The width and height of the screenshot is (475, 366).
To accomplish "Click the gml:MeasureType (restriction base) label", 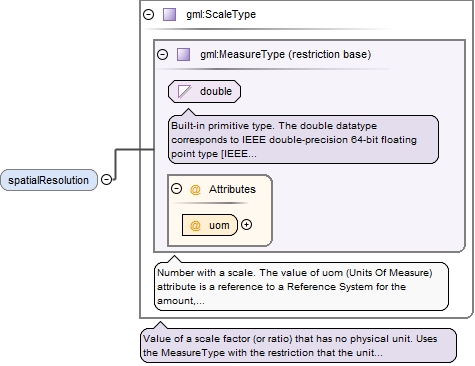I will pyautogui.click(x=285, y=54).
